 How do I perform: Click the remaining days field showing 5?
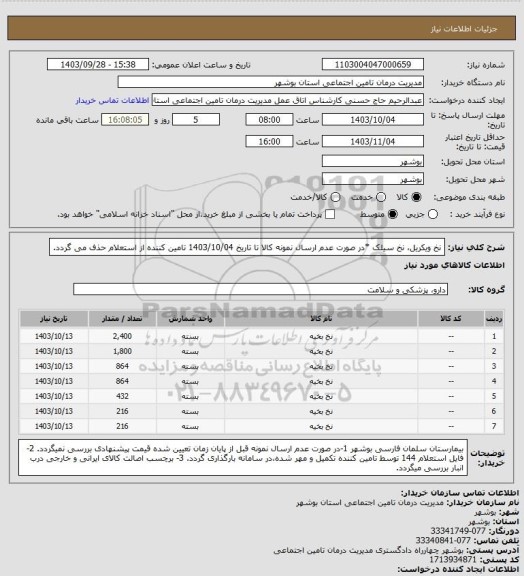click(196, 120)
